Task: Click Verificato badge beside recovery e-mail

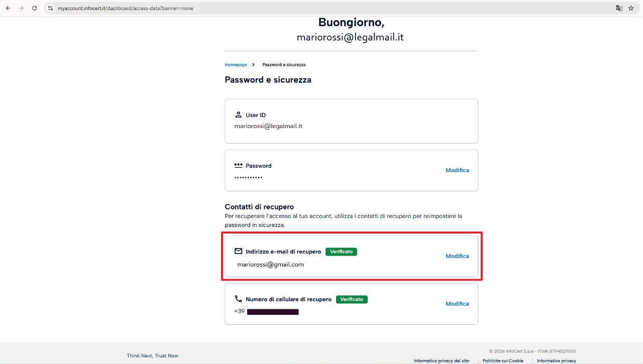Action: (x=341, y=252)
